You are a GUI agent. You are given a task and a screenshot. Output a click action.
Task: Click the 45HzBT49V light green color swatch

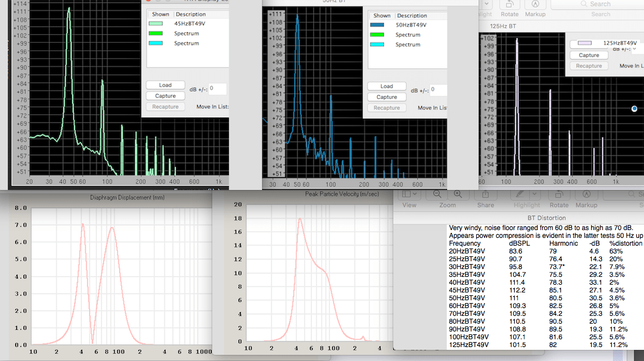coord(155,24)
